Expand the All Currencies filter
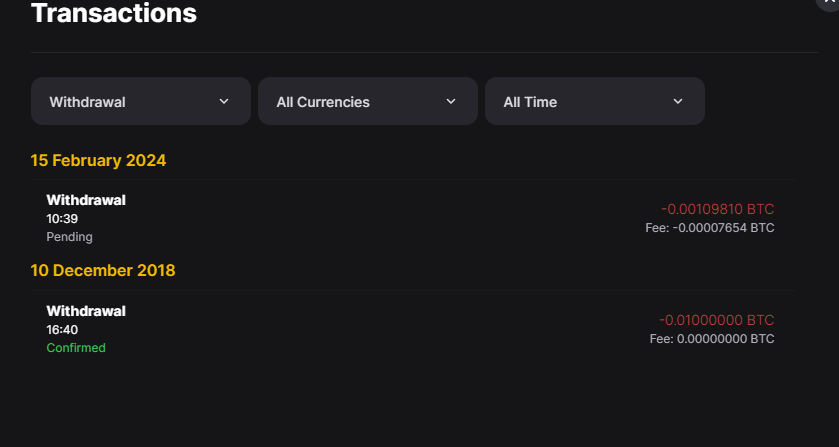839x447 pixels. [368, 101]
